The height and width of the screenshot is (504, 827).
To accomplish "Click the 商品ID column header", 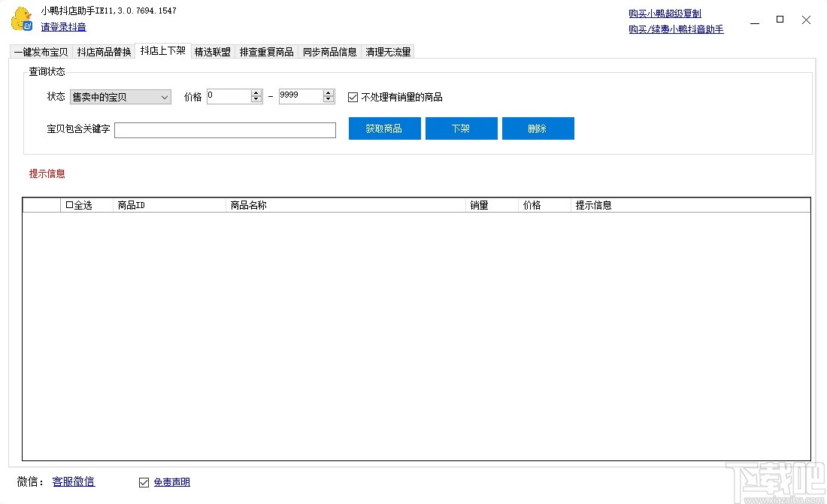I will click(x=169, y=205).
